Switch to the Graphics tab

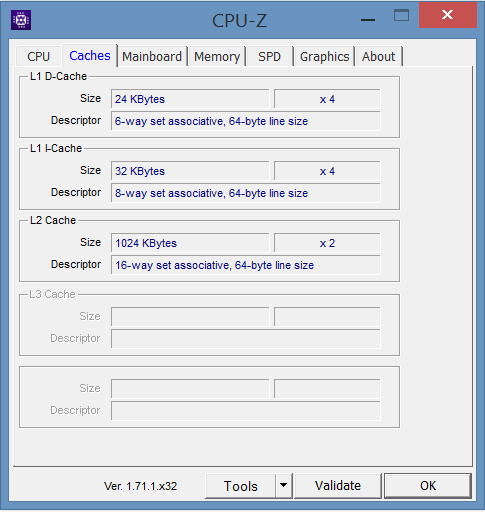tap(324, 56)
